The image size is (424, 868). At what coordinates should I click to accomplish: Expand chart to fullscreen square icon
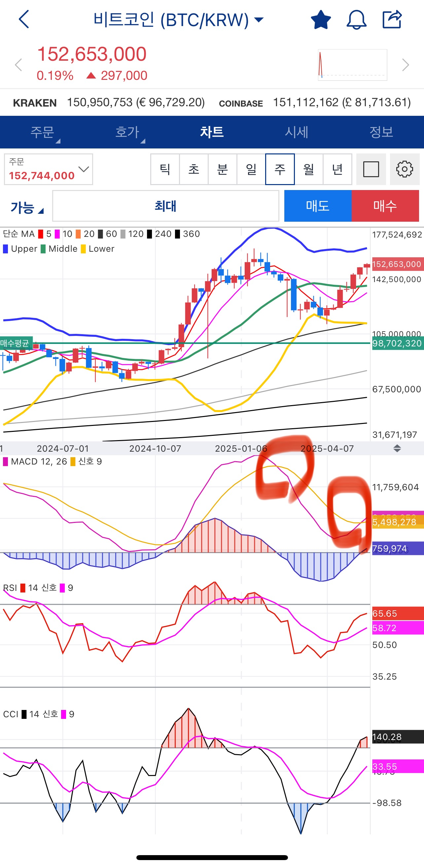point(371,169)
